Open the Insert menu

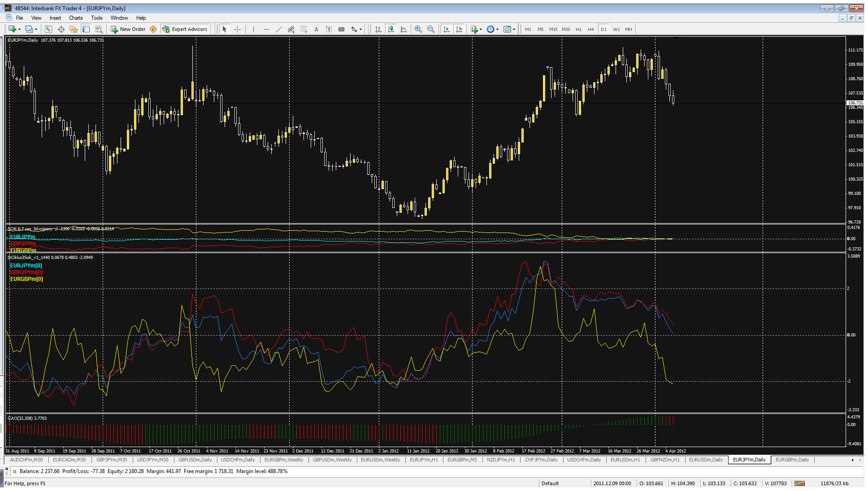click(55, 18)
